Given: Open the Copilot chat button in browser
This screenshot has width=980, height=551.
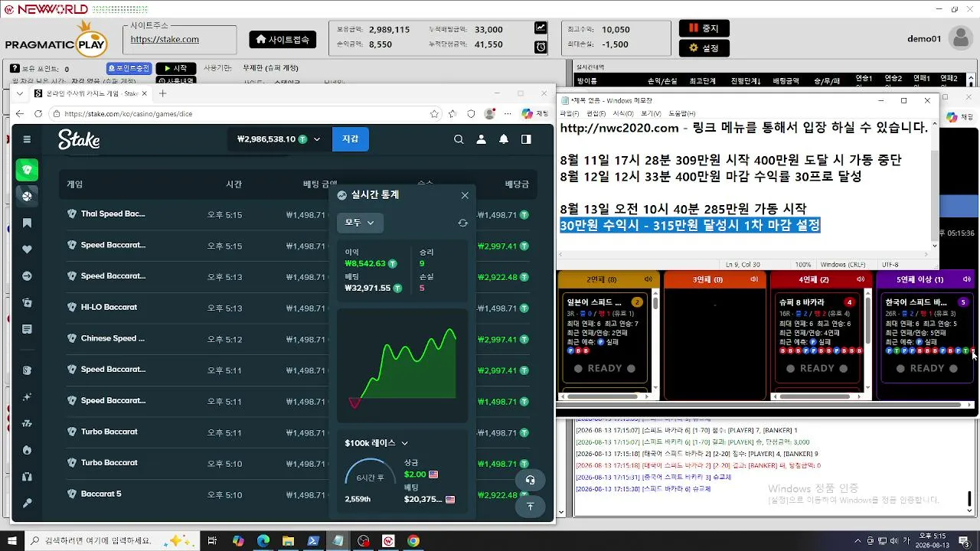Looking at the screenshot, I should pyautogui.click(x=535, y=113).
